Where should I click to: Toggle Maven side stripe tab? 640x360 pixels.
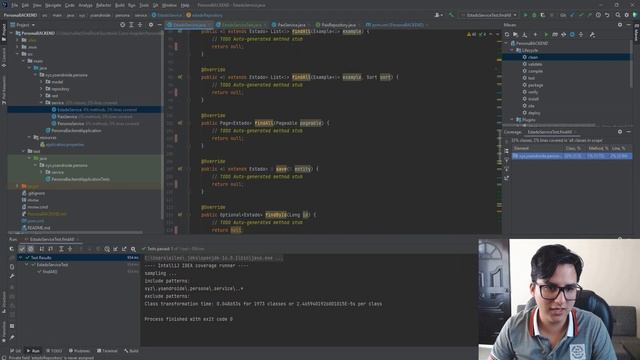coord(636,33)
